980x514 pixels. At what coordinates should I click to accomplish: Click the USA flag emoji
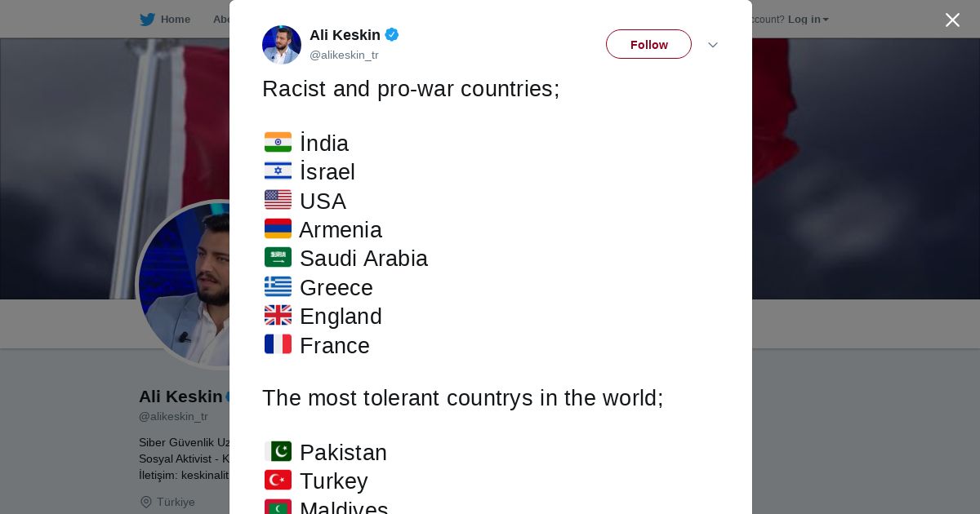tap(278, 200)
